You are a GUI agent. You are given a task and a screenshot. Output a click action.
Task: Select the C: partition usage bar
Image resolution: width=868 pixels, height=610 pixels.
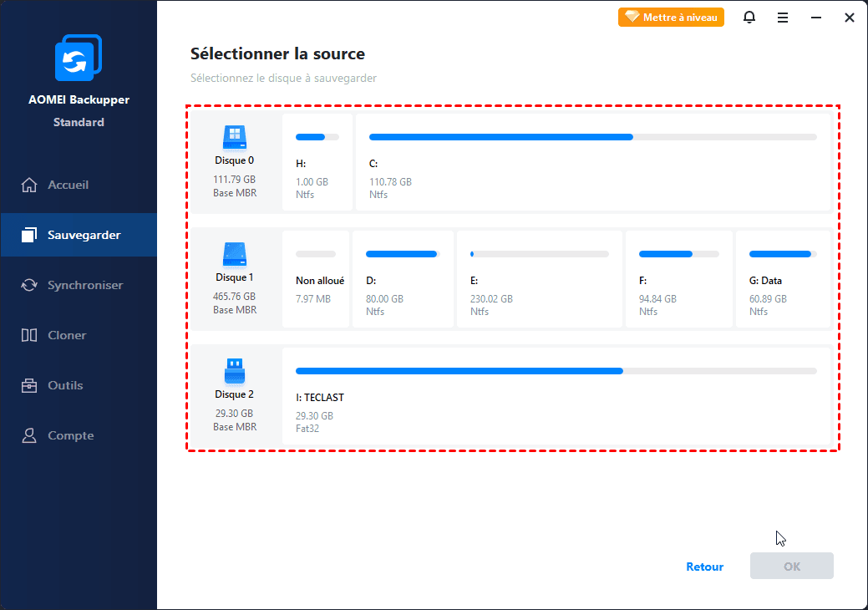[593, 137]
